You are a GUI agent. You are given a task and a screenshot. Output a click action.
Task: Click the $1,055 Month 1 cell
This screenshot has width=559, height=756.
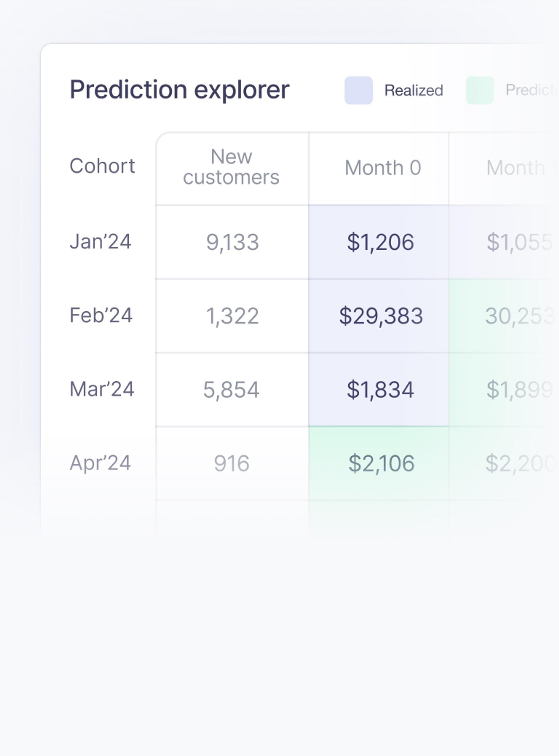(504, 242)
